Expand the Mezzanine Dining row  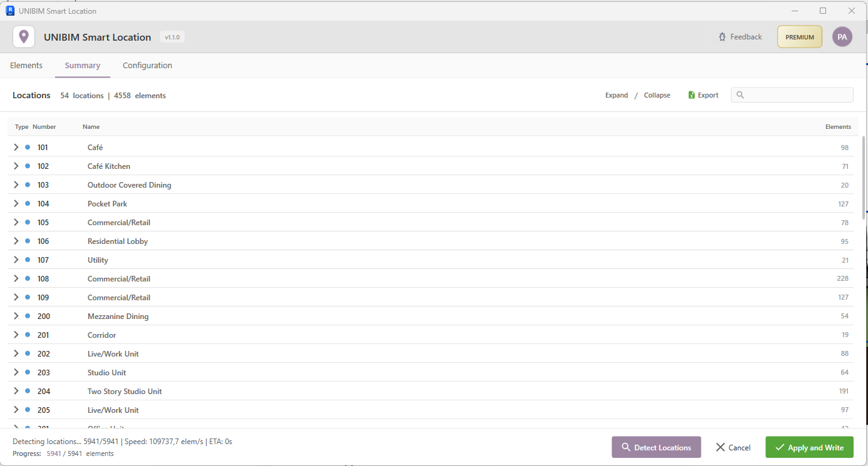coord(16,316)
